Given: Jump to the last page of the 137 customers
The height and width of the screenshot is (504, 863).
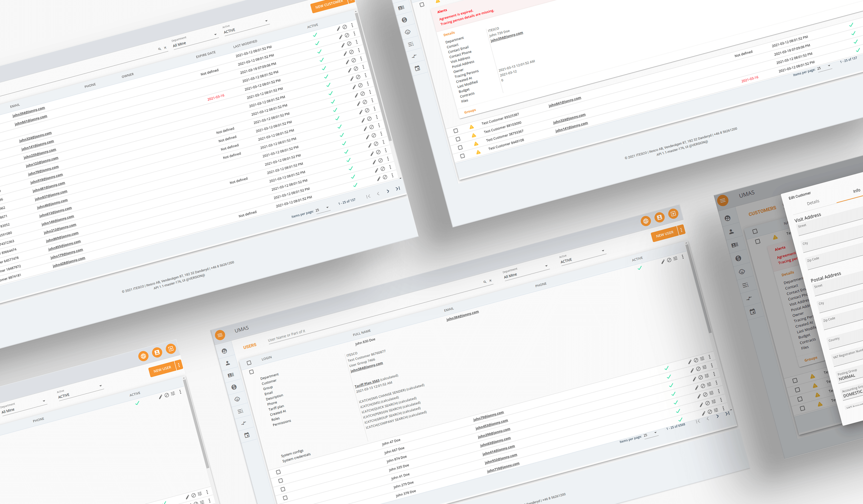Looking at the screenshot, I should point(398,189).
